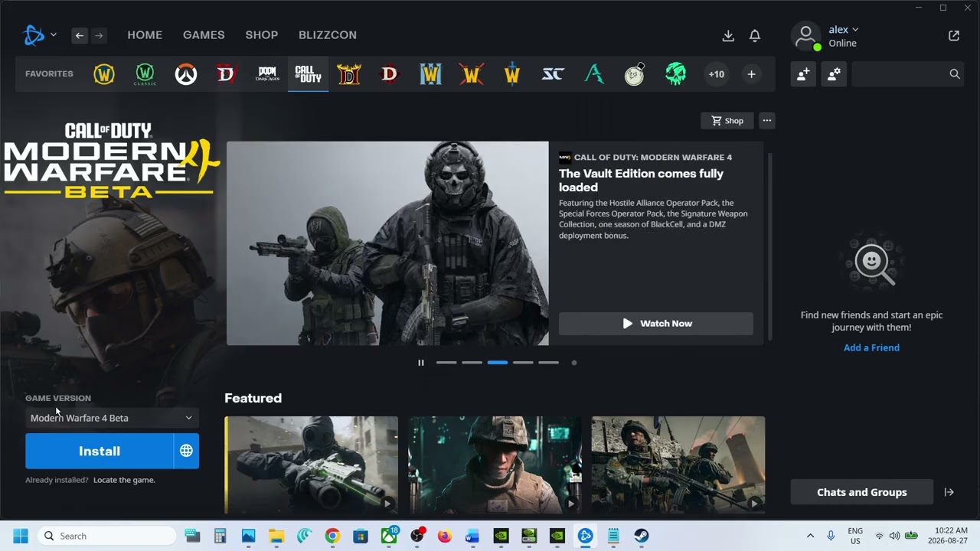
Task: Open the middle featured soldier close-up video
Action: pos(495,465)
